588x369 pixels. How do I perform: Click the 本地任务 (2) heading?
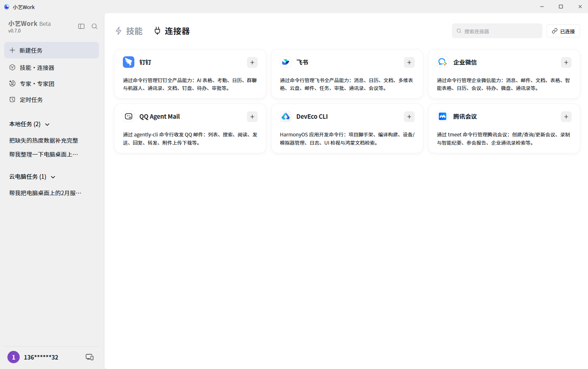(x=25, y=124)
